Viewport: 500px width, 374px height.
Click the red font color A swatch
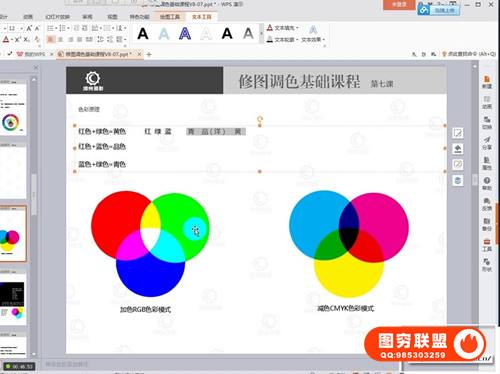6,39
